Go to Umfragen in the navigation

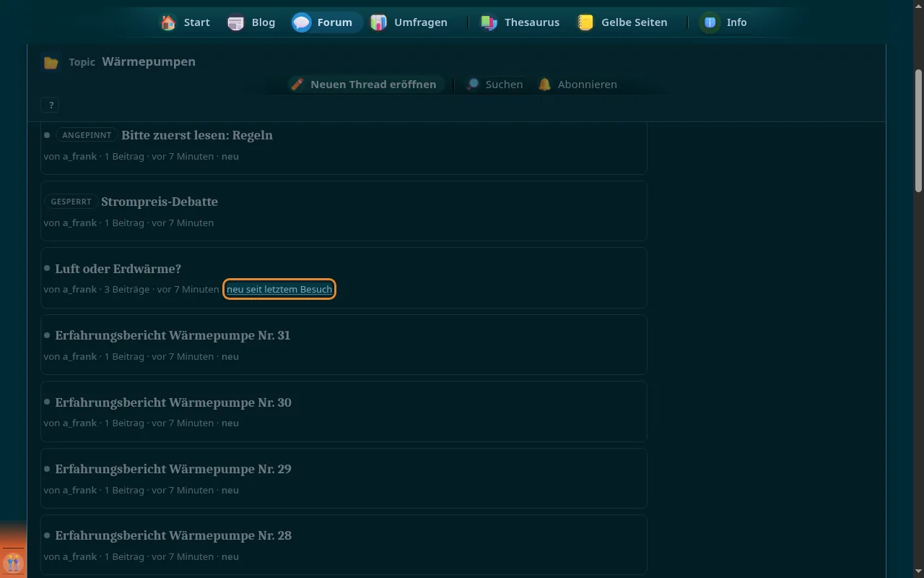click(x=409, y=22)
